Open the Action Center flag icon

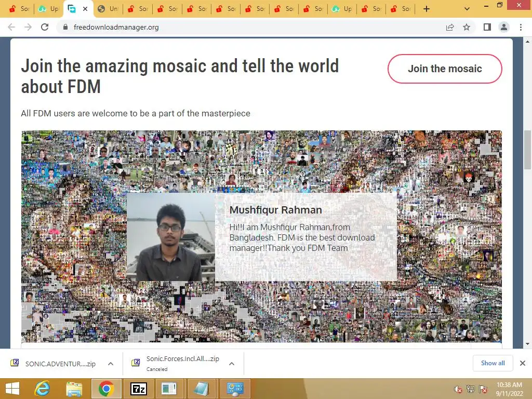click(483, 389)
